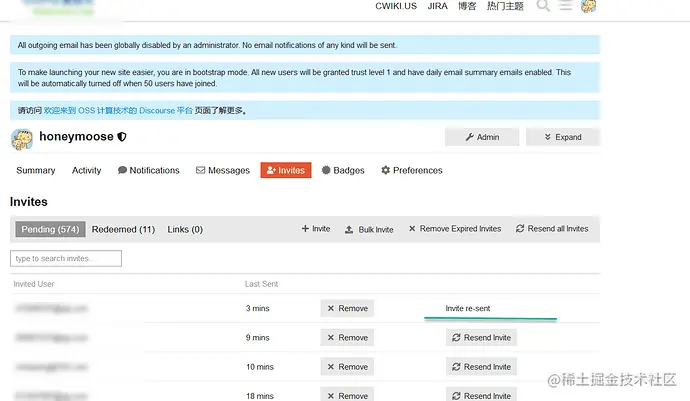
Task: Click the moderator shield icon beside honeymoose
Action: [122, 137]
